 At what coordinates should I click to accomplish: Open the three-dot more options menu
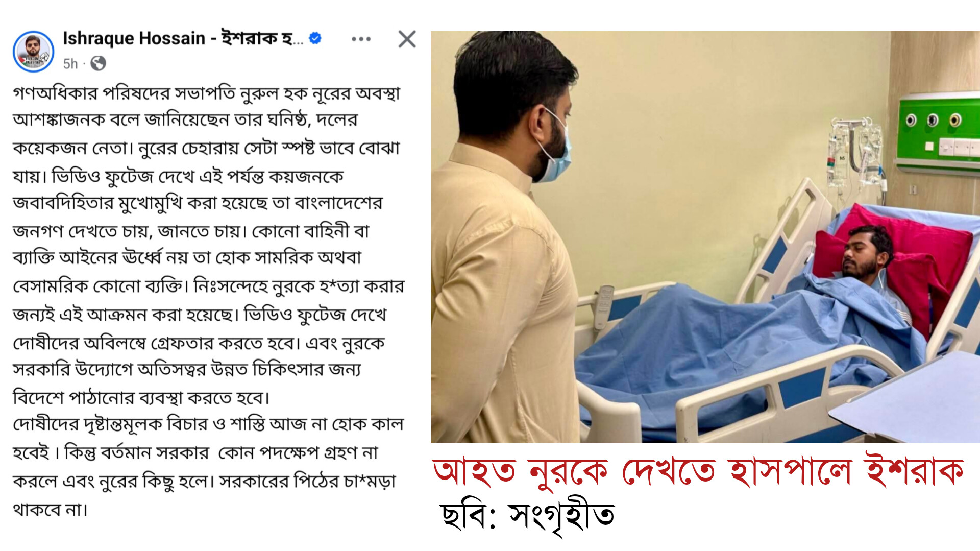tap(361, 39)
